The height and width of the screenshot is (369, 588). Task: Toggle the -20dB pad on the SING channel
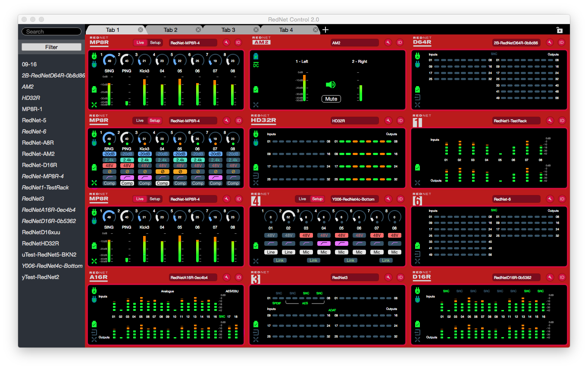point(109,154)
